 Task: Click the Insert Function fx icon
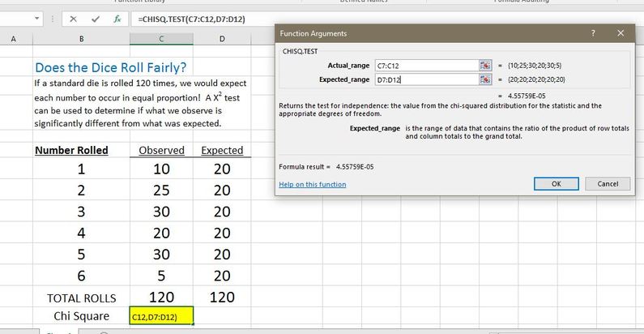(x=117, y=19)
